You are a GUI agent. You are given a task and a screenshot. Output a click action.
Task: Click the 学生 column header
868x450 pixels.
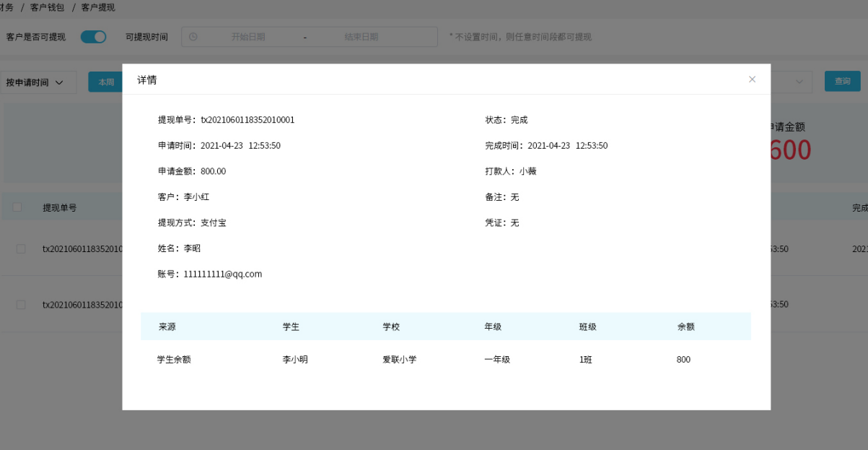tap(291, 327)
